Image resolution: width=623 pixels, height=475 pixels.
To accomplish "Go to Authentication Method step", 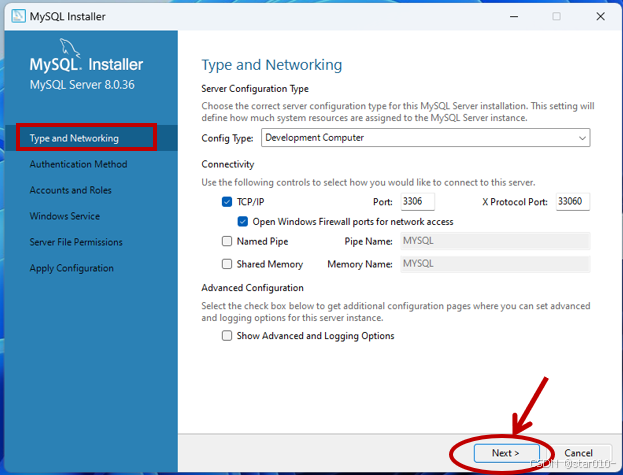I will coord(78,164).
